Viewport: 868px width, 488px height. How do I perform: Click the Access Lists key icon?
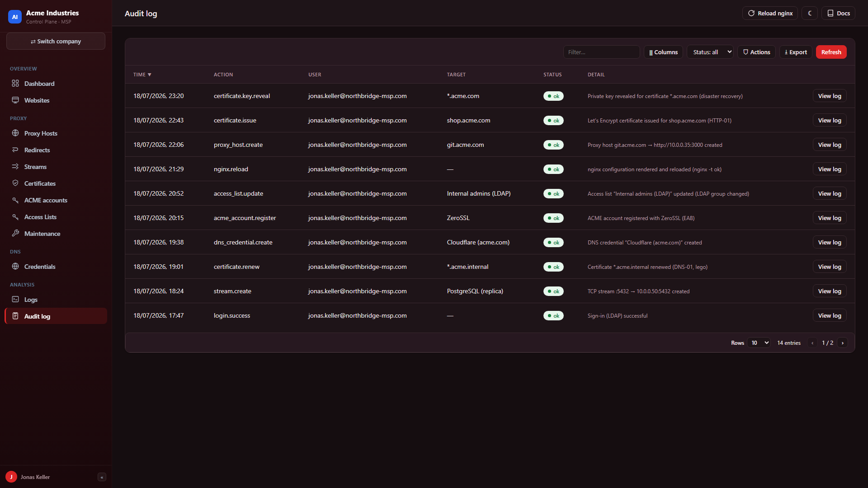tap(15, 217)
